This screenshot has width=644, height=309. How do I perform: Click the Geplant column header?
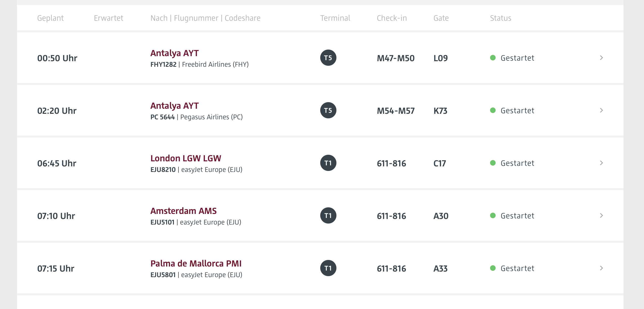[50, 18]
